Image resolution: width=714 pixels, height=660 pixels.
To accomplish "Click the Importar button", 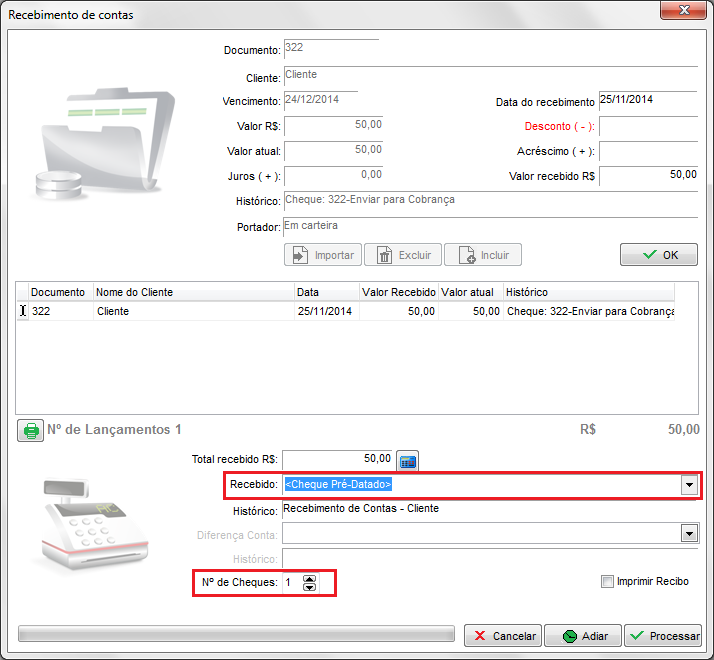I will tap(323, 255).
